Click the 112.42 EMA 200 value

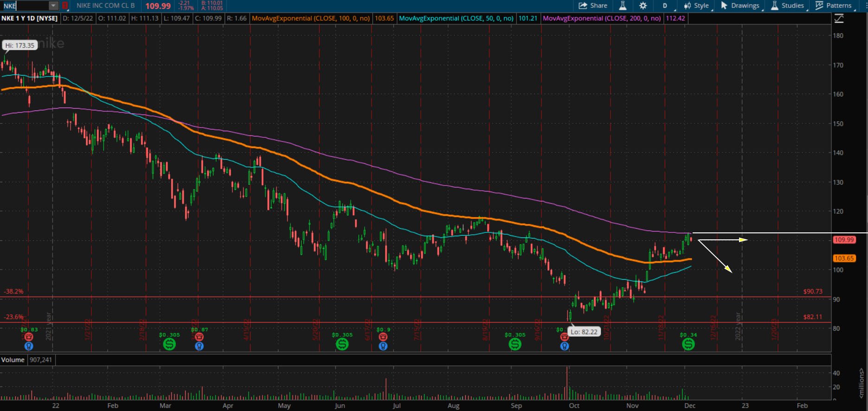coord(675,19)
